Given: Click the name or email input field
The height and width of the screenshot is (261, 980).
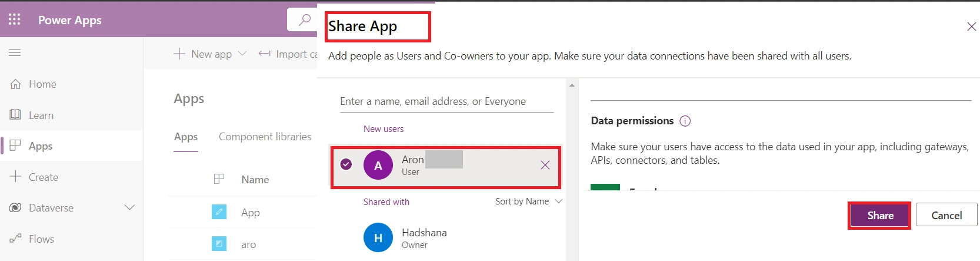Looking at the screenshot, I should (x=447, y=101).
